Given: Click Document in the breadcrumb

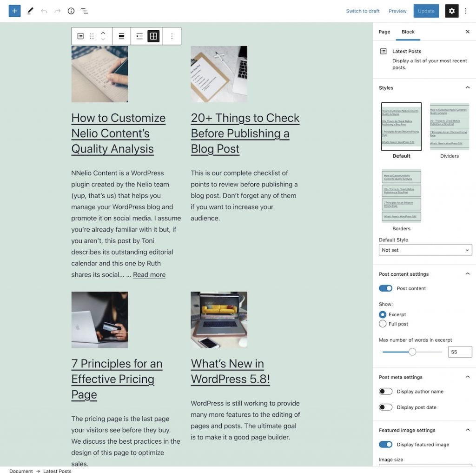Looking at the screenshot, I should (21, 471).
